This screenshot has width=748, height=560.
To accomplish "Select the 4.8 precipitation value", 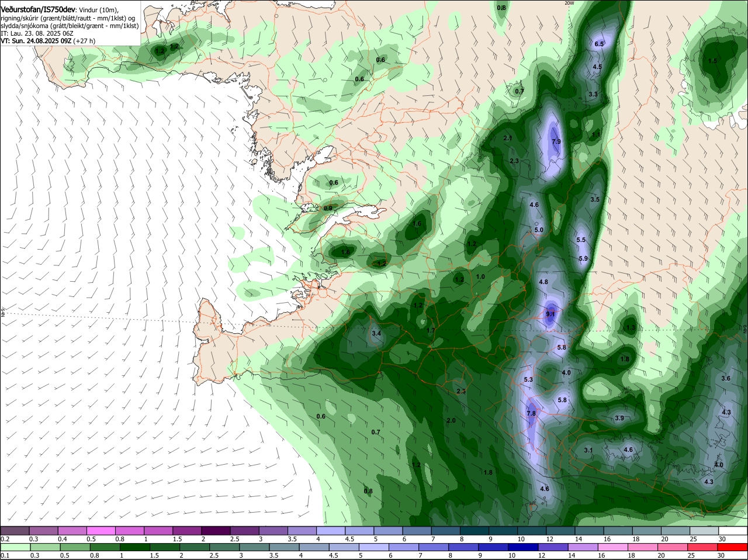I will [543, 282].
